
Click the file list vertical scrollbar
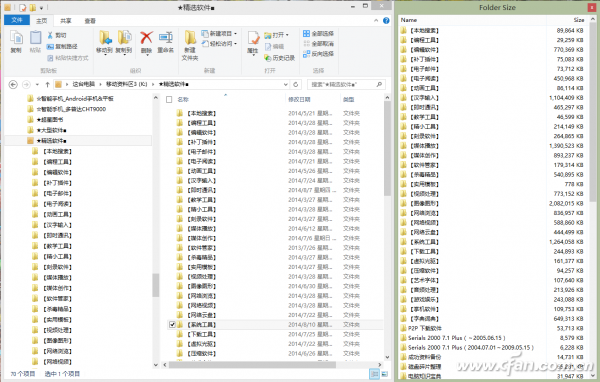(x=387, y=149)
